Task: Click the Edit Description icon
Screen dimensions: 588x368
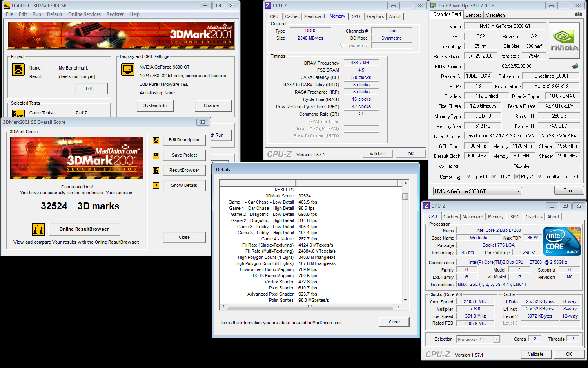Action: pos(156,140)
